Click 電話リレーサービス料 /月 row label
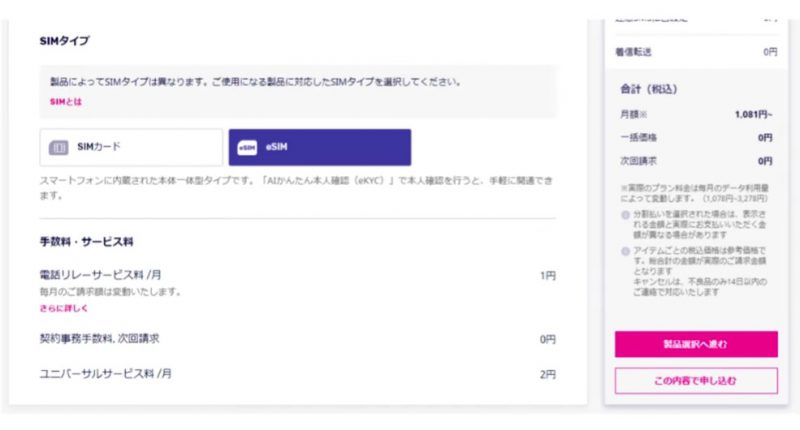This screenshot has height=430, width=800. tap(101, 275)
